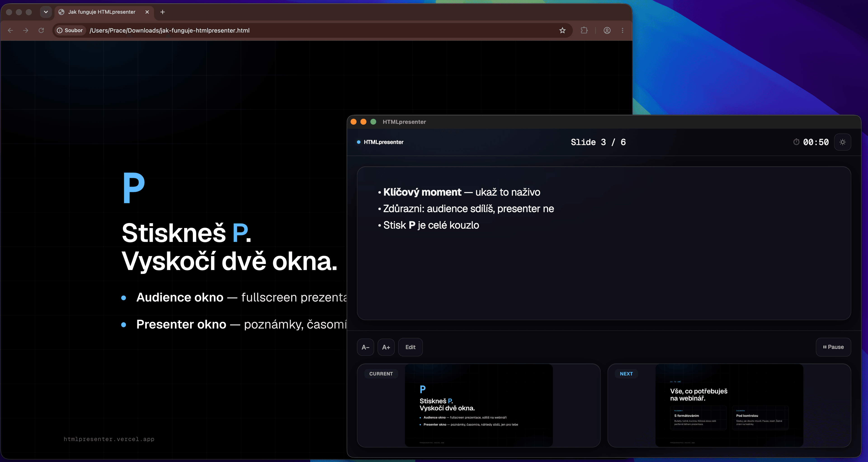The width and height of the screenshot is (868, 462).
Task: Click the large blue P letter
Action: [x=134, y=188]
